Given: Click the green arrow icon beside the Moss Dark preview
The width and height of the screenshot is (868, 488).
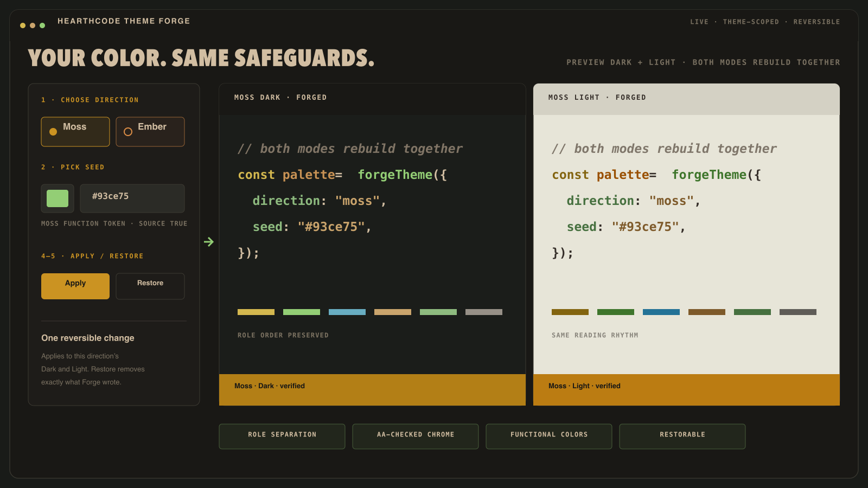Looking at the screenshot, I should click(209, 242).
